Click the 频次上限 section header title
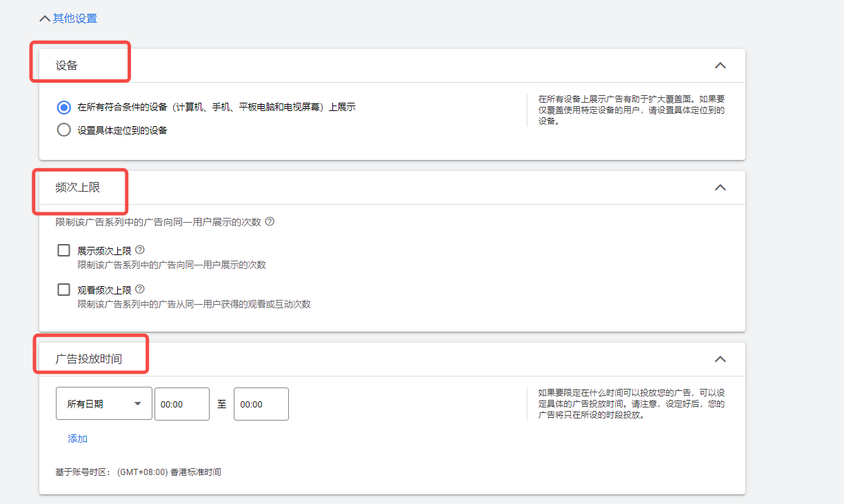Screen dimensions: 844x504 78,188
